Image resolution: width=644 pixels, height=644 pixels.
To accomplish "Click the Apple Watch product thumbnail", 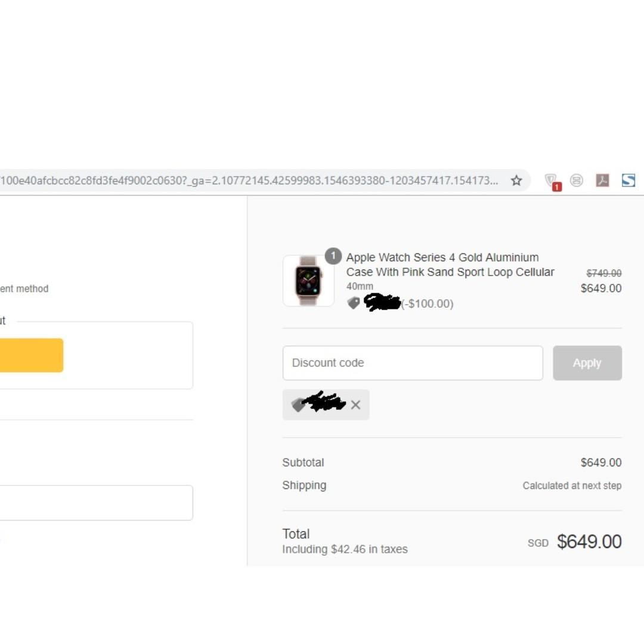I will [x=308, y=281].
